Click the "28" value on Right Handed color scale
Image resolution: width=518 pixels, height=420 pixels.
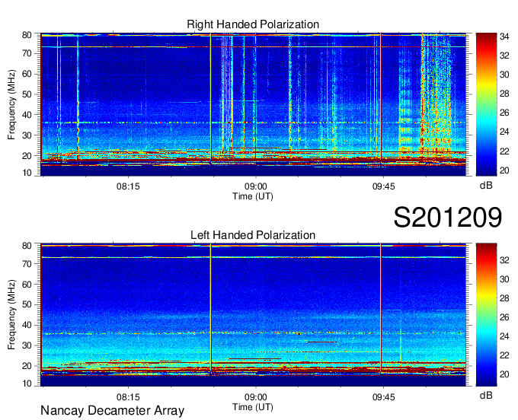point(504,94)
